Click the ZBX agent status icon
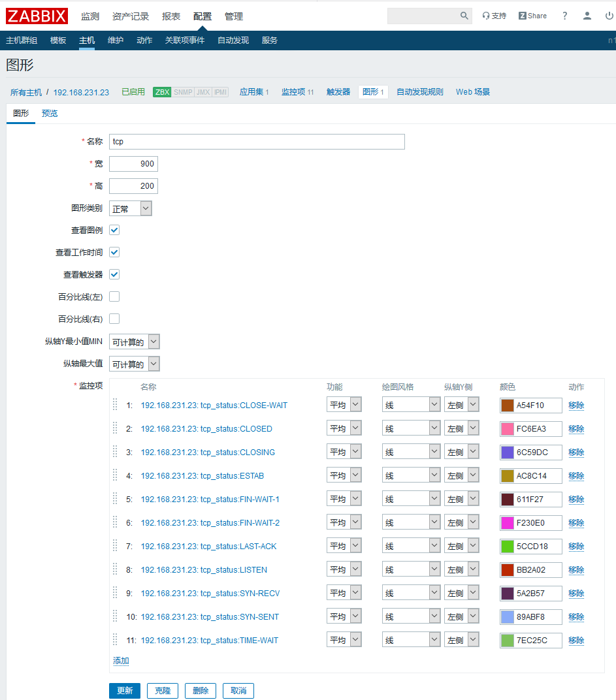 pyautogui.click(x=161, y=92)
